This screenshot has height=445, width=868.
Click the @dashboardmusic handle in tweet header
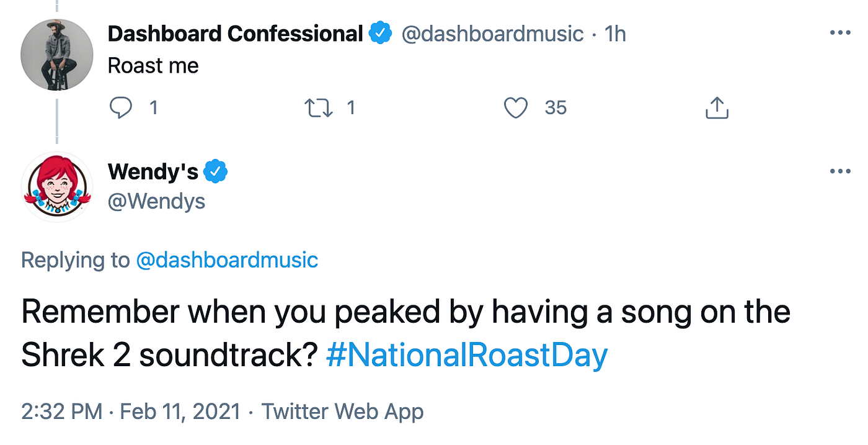[492, 34]
